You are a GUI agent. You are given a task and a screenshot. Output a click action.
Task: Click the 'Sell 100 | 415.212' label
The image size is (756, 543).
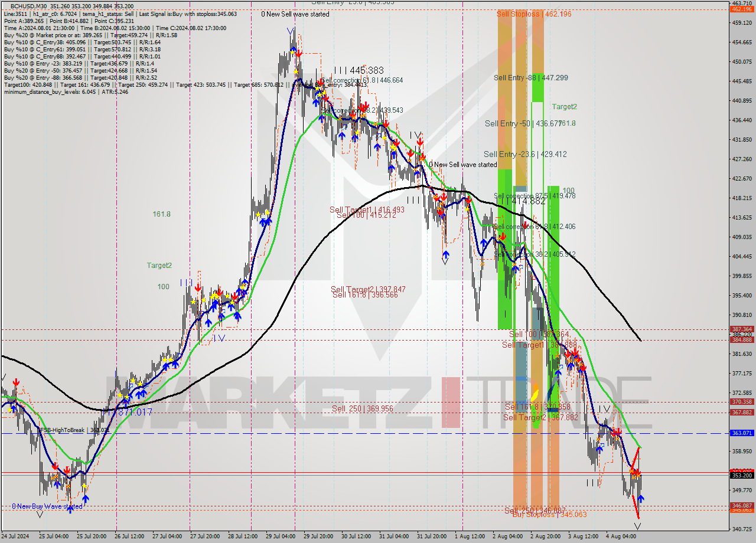pos(366,215)
